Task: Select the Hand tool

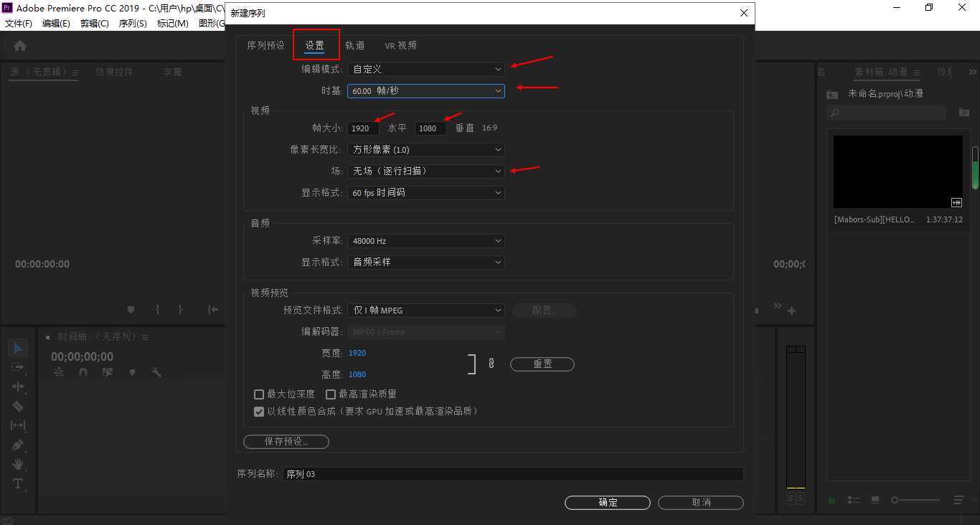Action: pos(18,464)
